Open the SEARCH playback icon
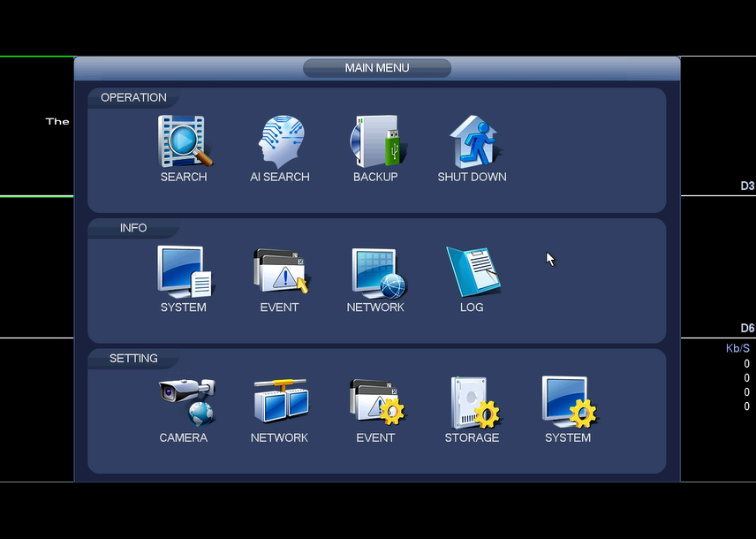This screenshot has height=539, width=756. 185,141
